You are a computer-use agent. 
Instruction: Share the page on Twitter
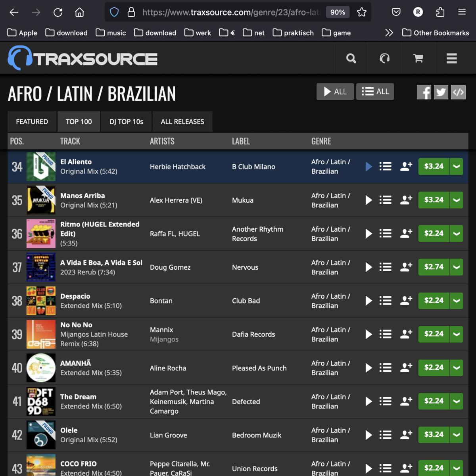click(441, 92)
